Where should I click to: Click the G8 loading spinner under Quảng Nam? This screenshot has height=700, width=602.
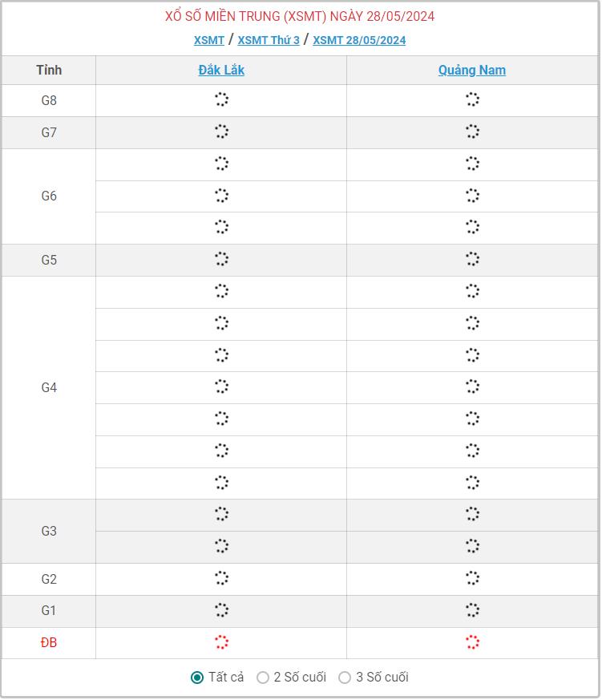472,99
